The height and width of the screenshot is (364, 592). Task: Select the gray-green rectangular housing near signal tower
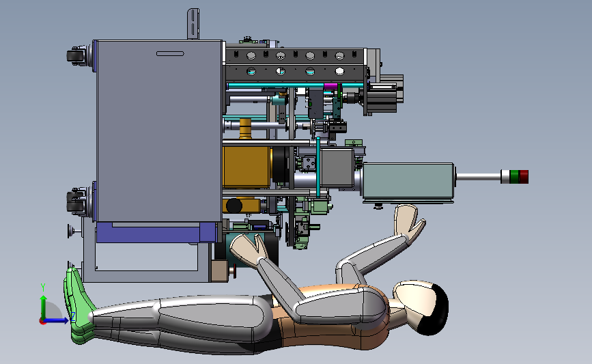tap(408, 182)
